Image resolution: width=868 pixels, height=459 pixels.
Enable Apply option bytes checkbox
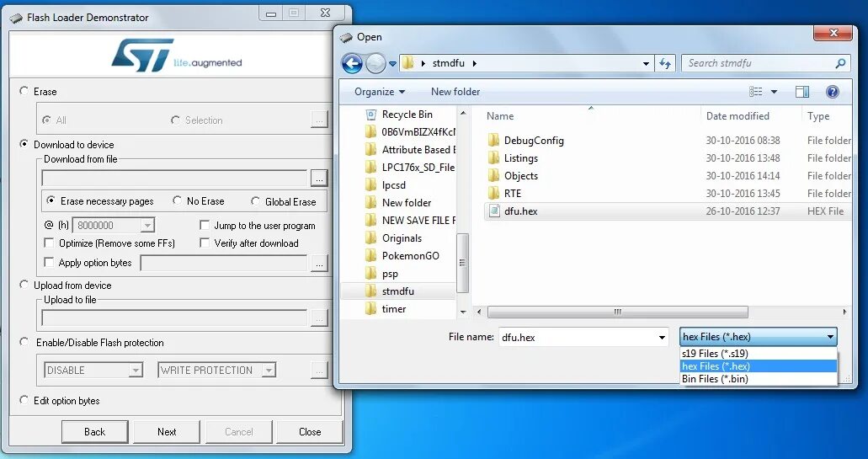(50, 262)
